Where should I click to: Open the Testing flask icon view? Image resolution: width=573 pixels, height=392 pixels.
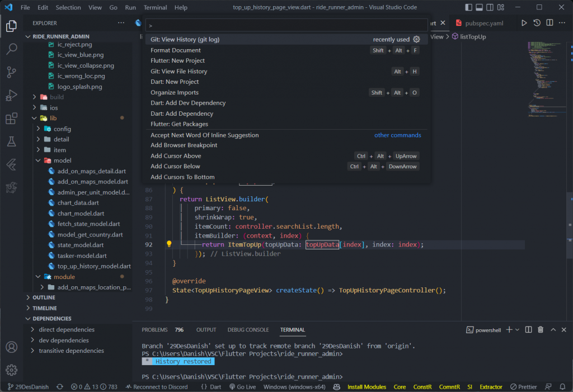(x=11, y=142)
